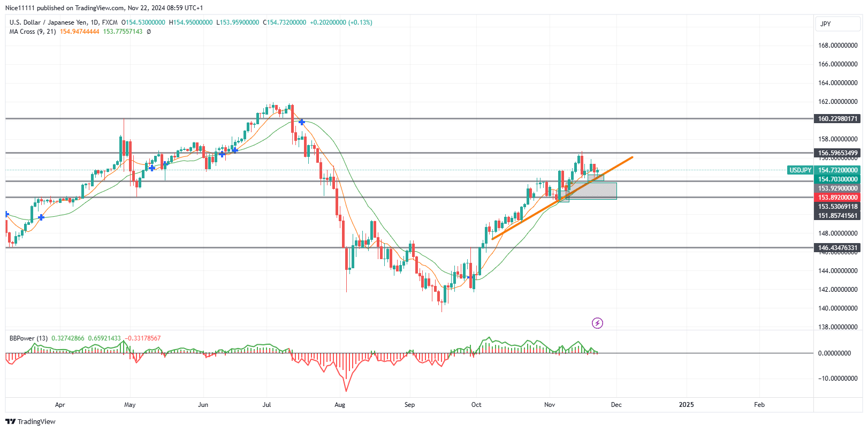This screenshot has width=868, height=431.
Task: Click the green MA value 153.77557143
Action: click(x=123, y=32)
